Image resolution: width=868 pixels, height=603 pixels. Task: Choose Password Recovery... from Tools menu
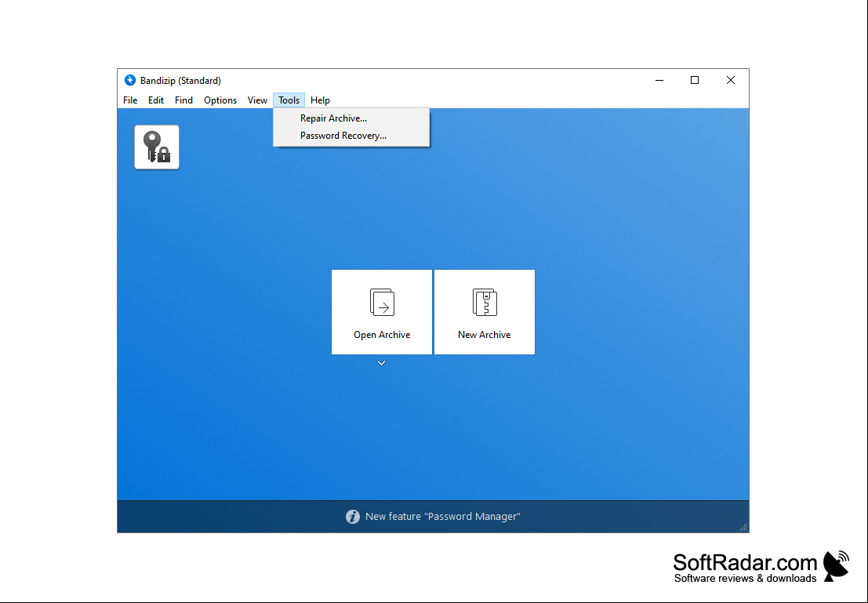click(x=351, y=136)
